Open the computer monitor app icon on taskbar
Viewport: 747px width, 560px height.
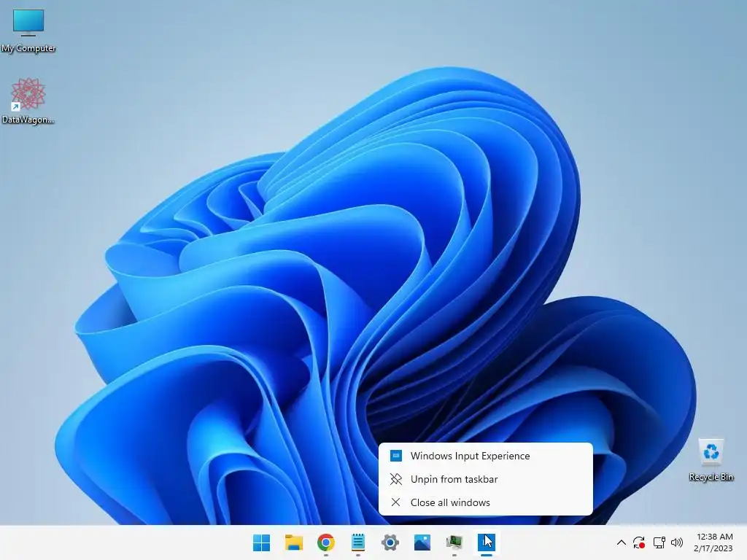point(454,542)
